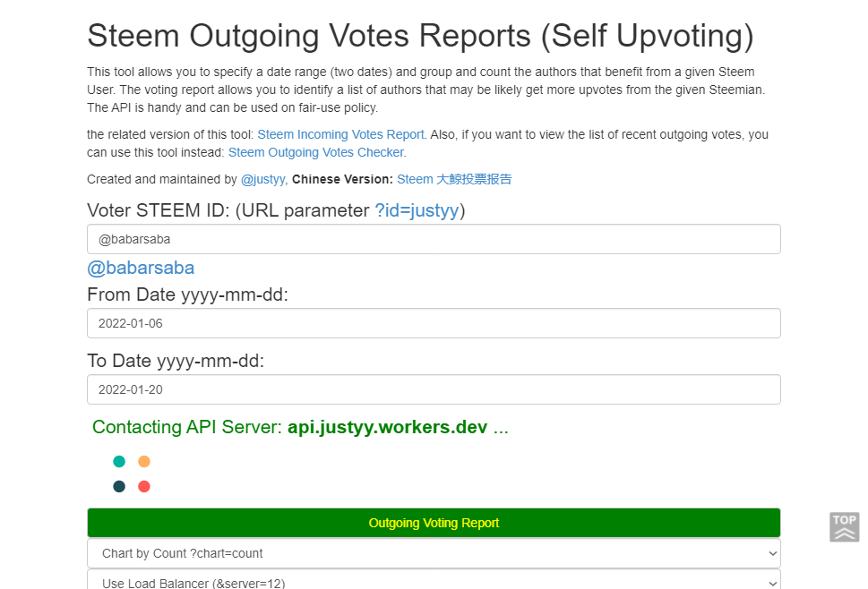Visit the @justyy author link

pos(263,179)
